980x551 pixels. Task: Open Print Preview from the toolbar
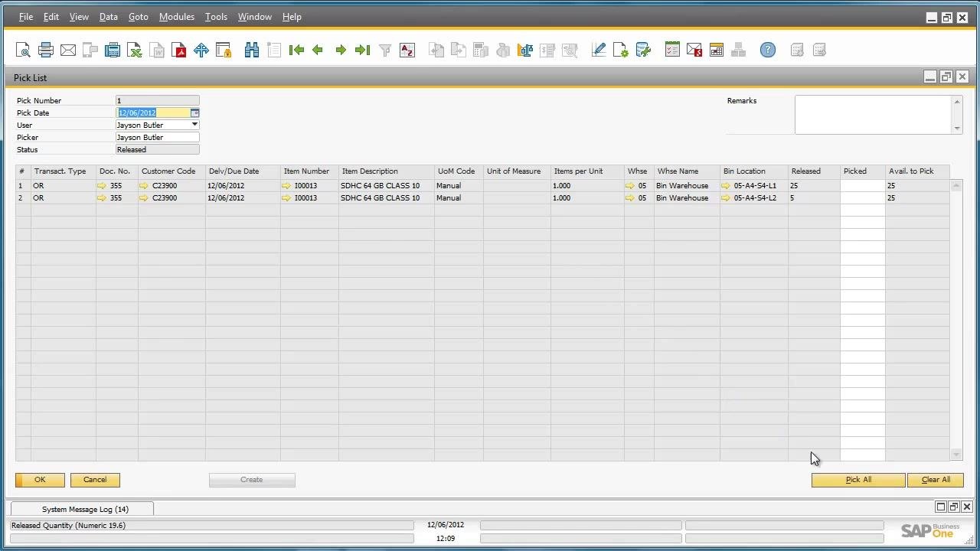[24, 51]
